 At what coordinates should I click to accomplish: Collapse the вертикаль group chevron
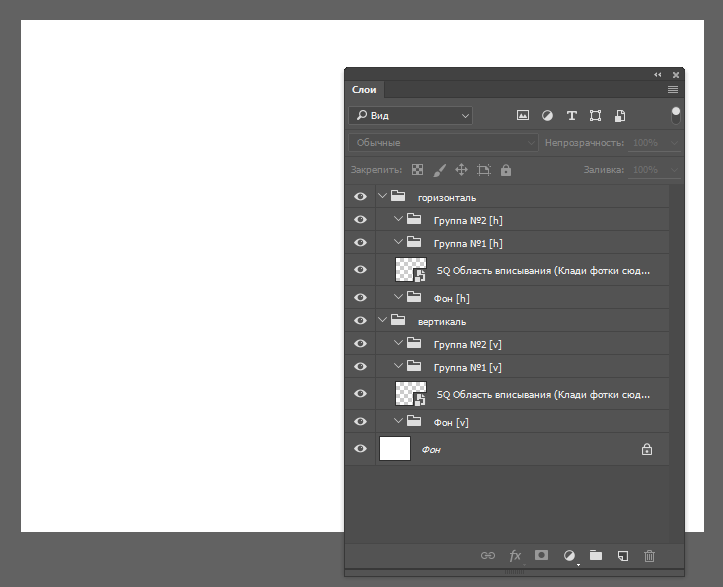coord(382,320)
